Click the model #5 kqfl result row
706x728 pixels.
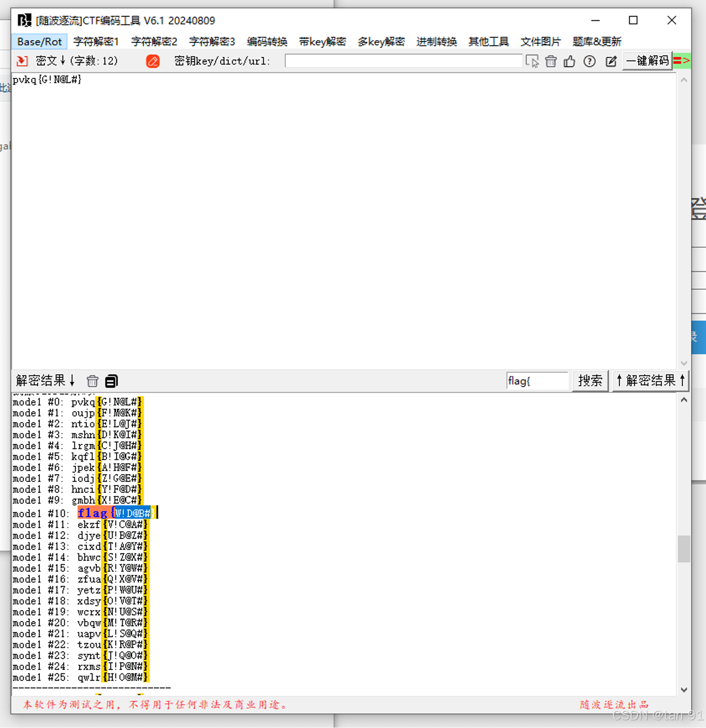click(x=78, y=456)
